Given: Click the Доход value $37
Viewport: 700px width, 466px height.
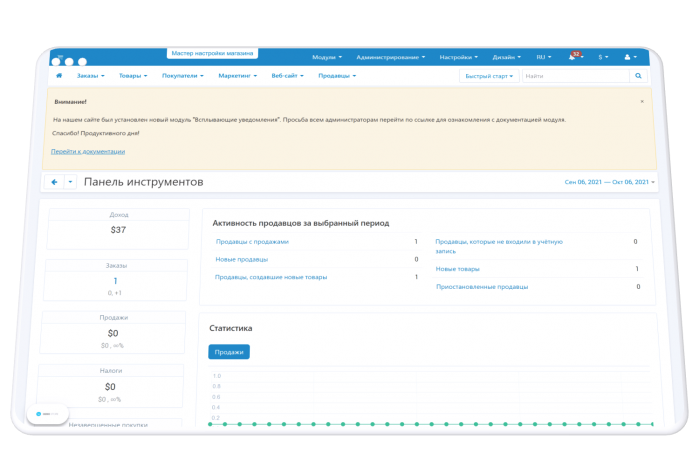Looking at the screenshot, I should point(118,230).
